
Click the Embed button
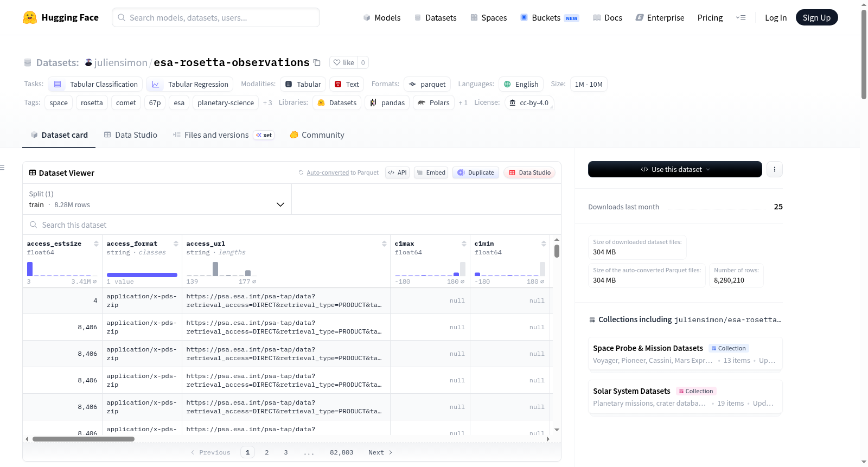click(x=431, y=172)
